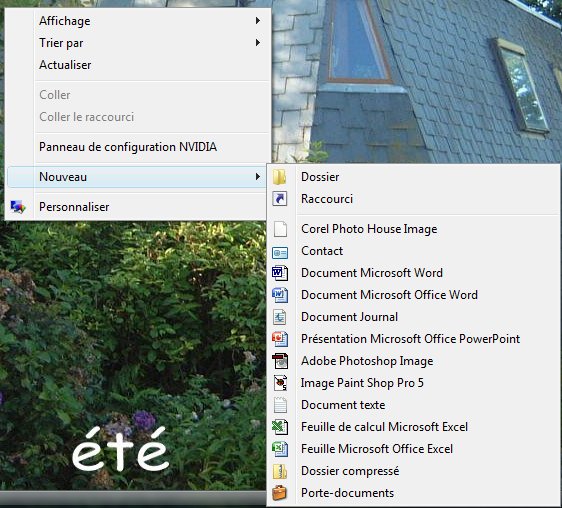Expand the Nouveau submenu arrow
Screen dimensions: 562x508
(257, 177)
